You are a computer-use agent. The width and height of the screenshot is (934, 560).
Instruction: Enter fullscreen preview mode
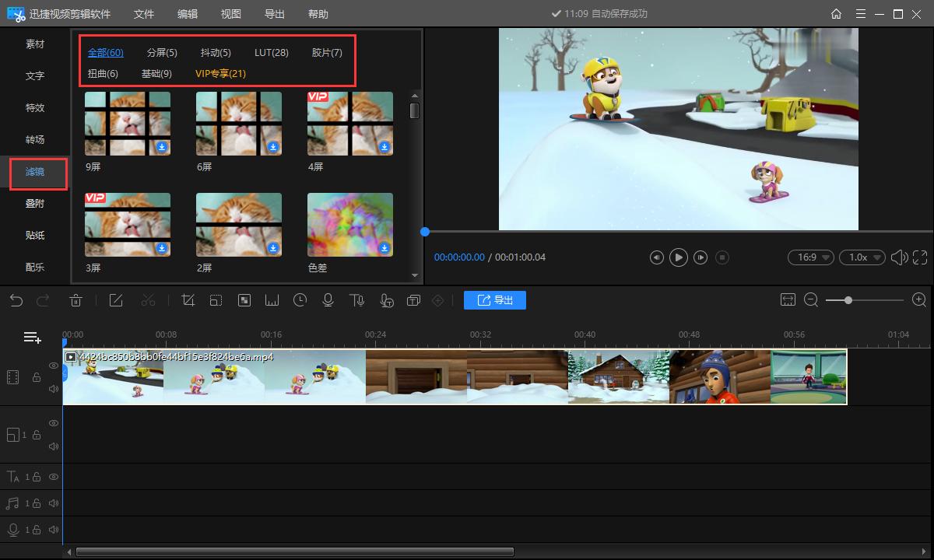[920, 257]
